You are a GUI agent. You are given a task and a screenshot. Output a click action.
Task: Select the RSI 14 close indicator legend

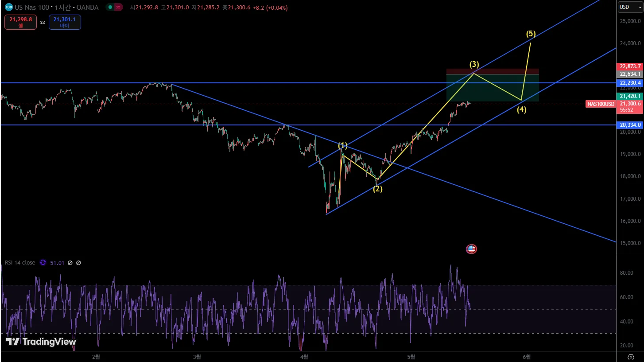[20, 263]
